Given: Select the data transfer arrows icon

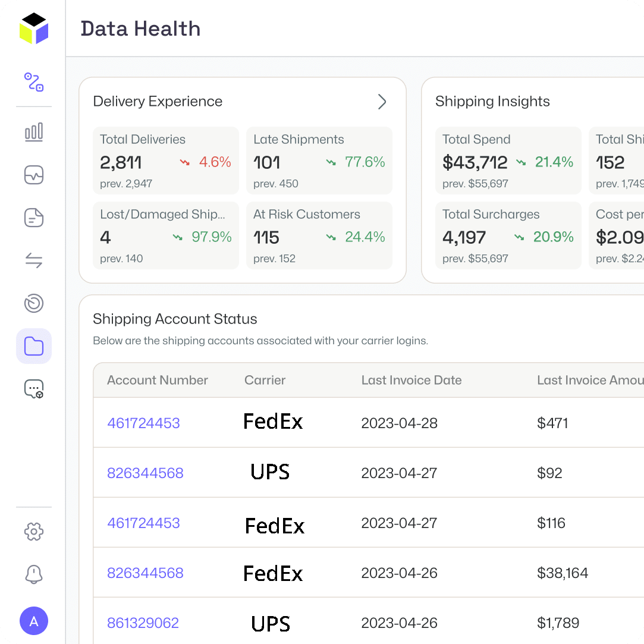Looking at the screenshot, I should pyautogui.click(x=34, y=260).
